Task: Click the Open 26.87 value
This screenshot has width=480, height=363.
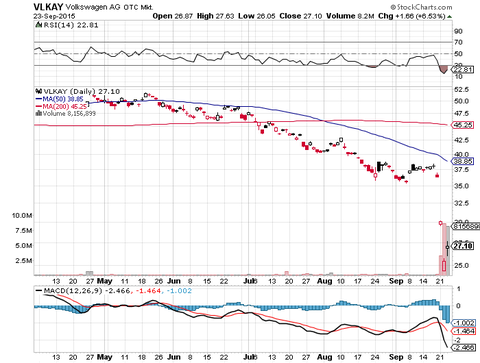Action: tap(173, 16)
